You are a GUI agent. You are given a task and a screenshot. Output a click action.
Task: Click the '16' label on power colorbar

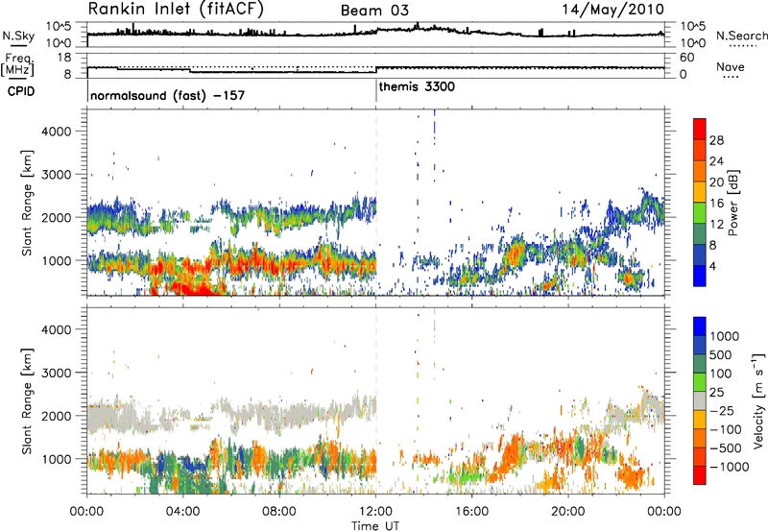point(716,204)
